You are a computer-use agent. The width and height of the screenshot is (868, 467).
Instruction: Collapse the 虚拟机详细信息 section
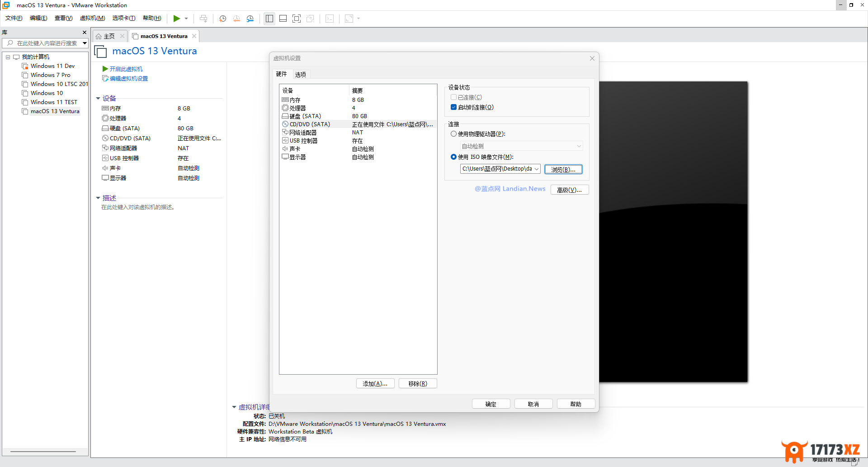234,407
